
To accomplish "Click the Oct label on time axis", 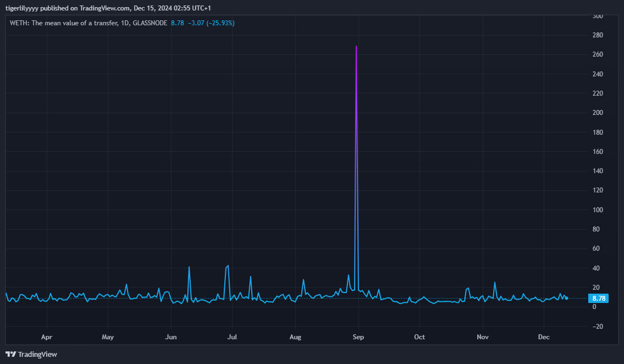I will click(419, 337).
